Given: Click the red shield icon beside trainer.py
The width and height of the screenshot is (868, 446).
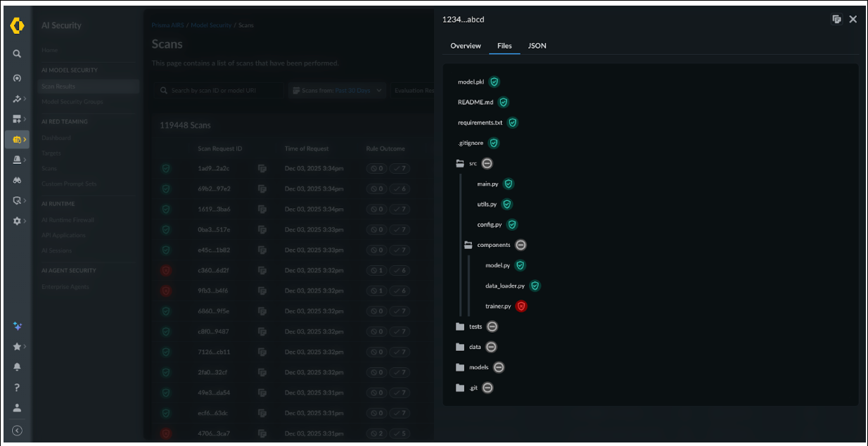Looking at the screenshot, I should 521,306.
